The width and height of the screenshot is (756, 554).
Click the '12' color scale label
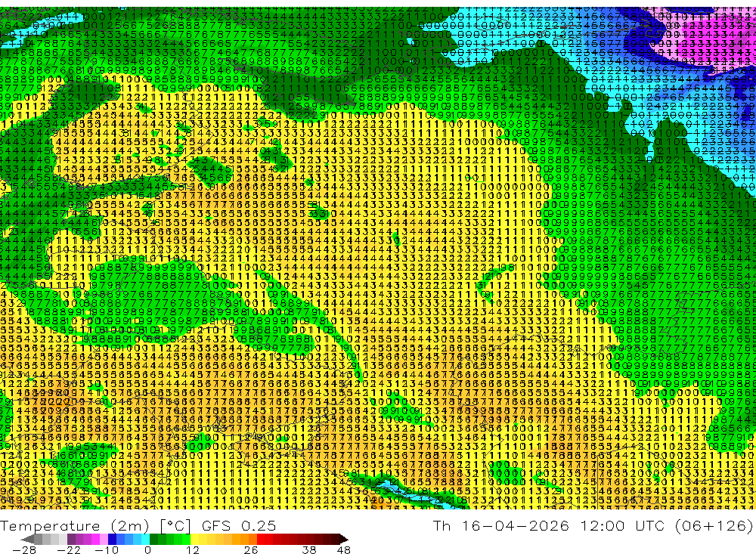193,550
